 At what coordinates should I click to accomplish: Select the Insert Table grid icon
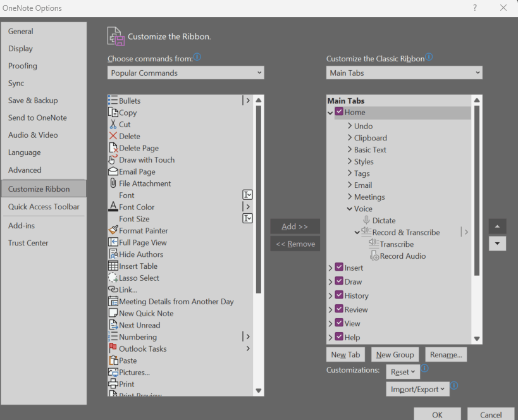(113, 266)
